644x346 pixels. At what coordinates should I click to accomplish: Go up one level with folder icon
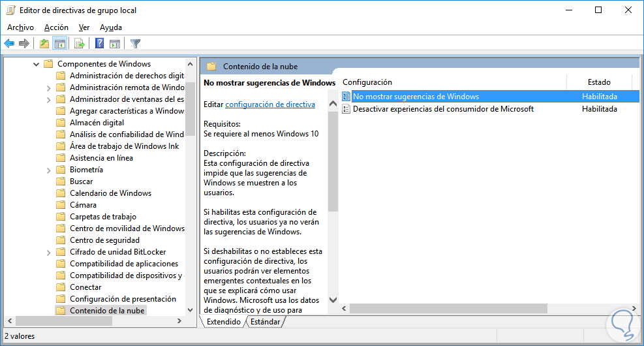(x=44, y=43)
